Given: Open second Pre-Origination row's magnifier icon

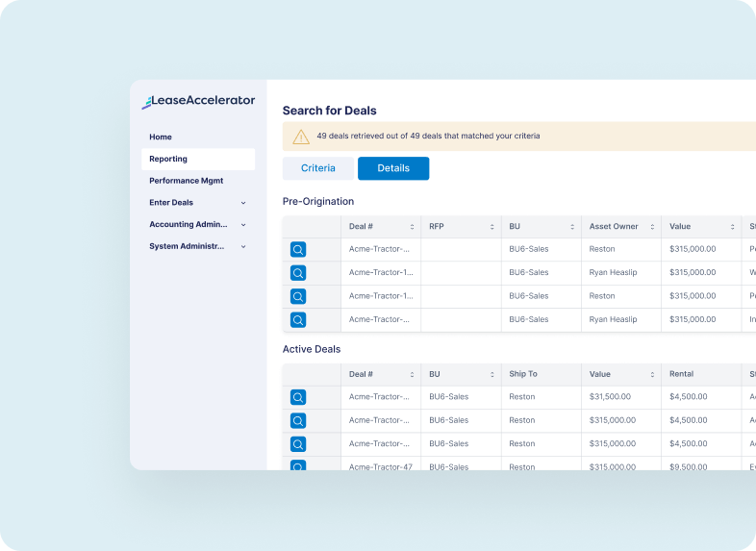Looking at the screenshot, I should pyautogui.click(x=298, y=273).
